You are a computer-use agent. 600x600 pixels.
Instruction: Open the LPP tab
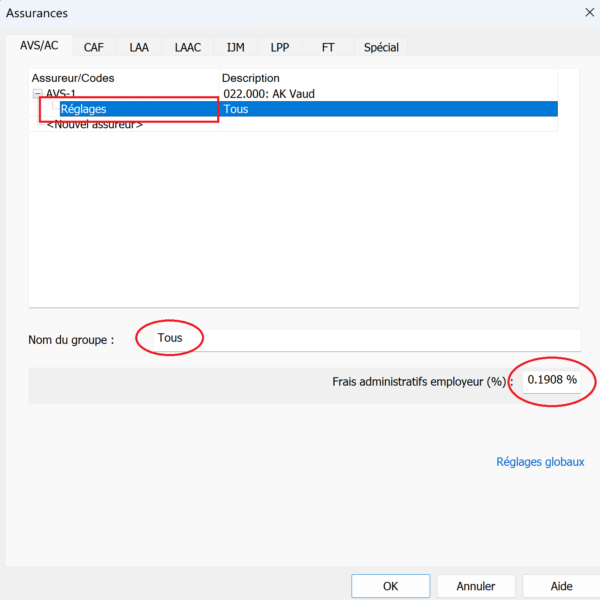click(280, 47)
